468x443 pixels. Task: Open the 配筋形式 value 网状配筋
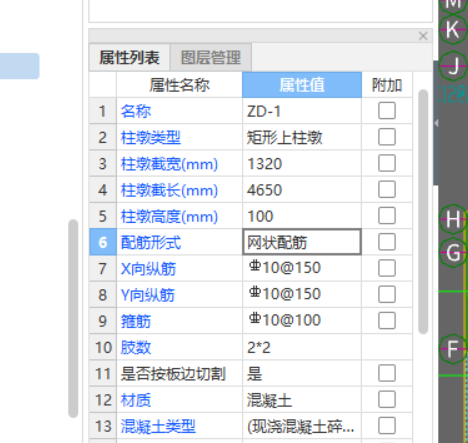[302, 242]
